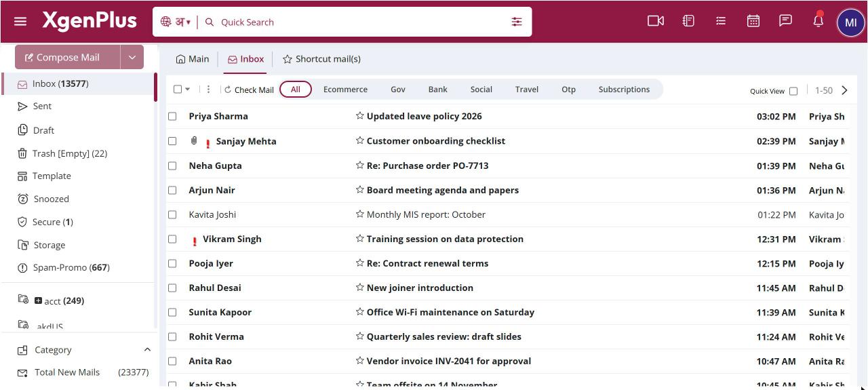The width and height of the screenshot is (868, 390).
Task: Star the Re: Purchase order PO-7713 mail
Action: click(x=360, y=165)
